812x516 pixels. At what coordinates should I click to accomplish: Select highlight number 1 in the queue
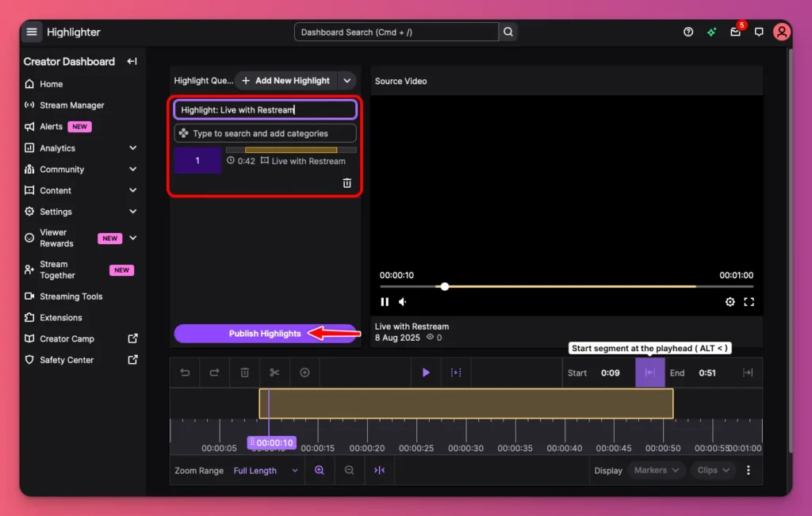point(197,160)
